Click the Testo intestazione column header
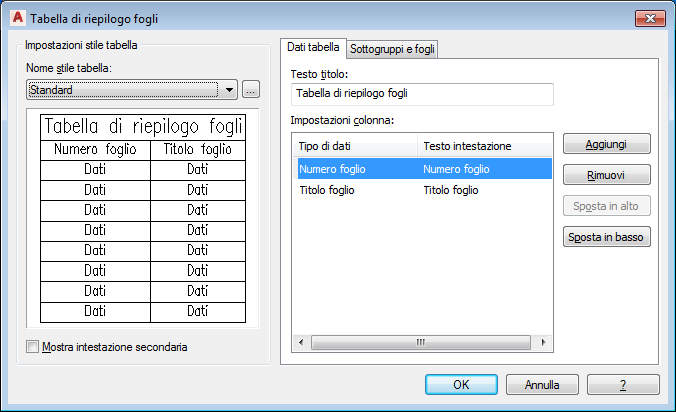This screenshot has width=676, height=412. [x=484, y=146]
